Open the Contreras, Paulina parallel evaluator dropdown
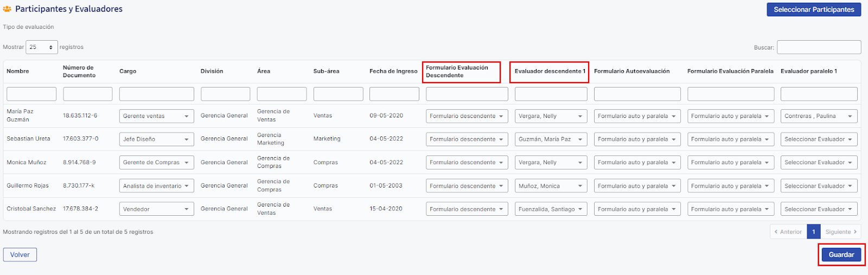Screen dimensions: 868x275 819,116
